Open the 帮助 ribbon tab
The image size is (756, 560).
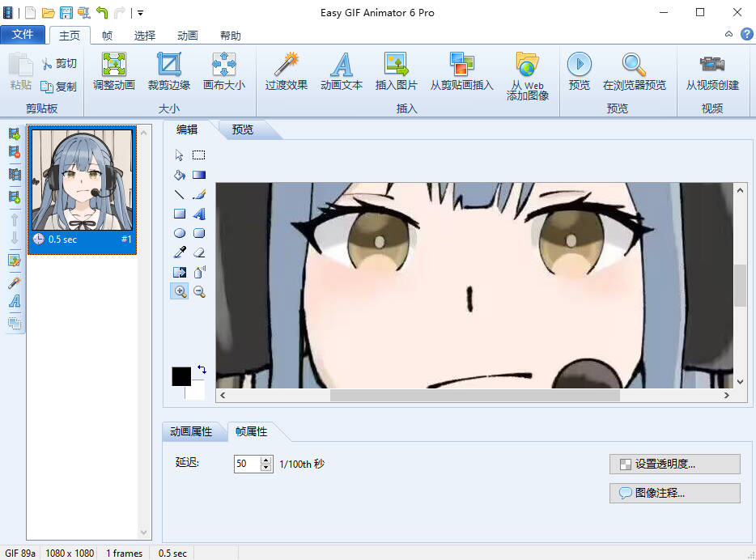(x=231, y=36)
